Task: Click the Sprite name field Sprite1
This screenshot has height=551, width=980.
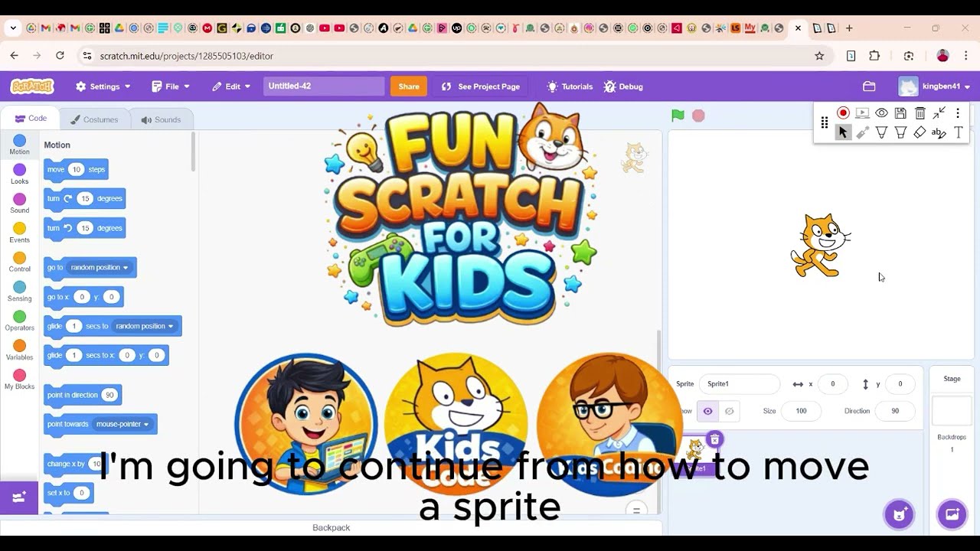Action: tap(739, 383)
